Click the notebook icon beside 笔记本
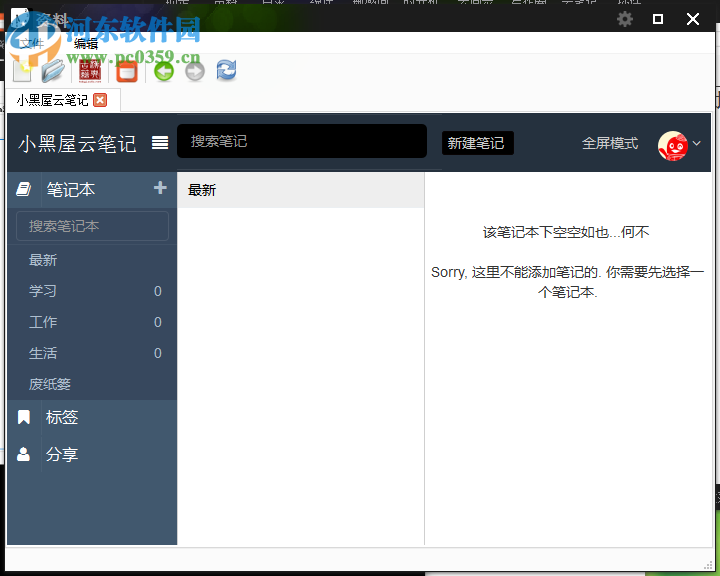The height and width of the screenshot is (576, 720). pyautogui.click(x=23, y=189)
